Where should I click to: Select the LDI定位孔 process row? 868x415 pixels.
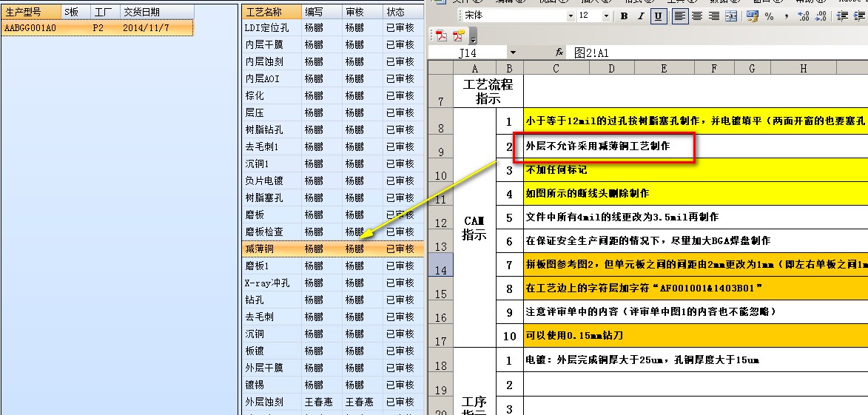pos(334,27)
